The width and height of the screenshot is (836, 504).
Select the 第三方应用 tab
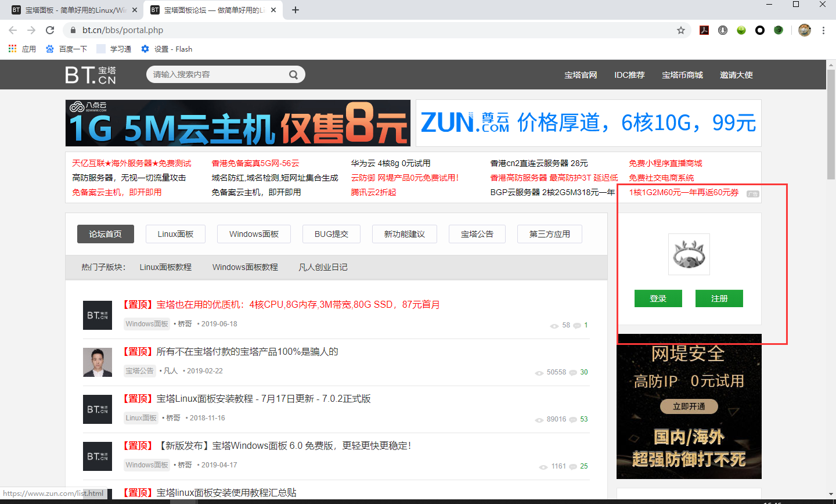(x=550, y=234)
